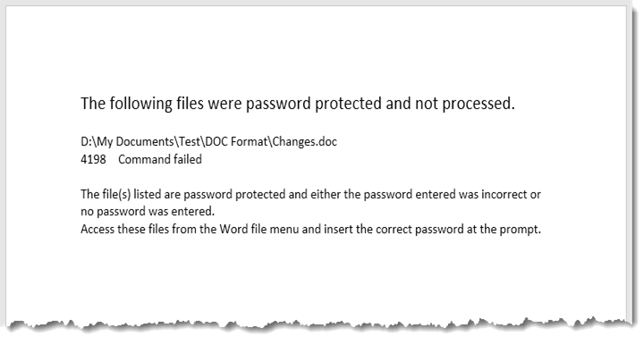The image size is (644, 345).
Task: Place cursor in the Changes.doc file path
Action: 208,142
